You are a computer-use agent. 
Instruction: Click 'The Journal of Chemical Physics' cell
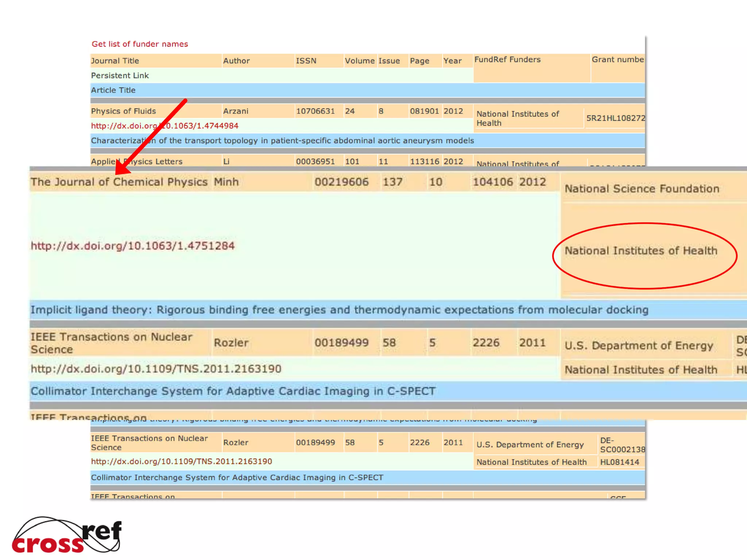[119, 182]
